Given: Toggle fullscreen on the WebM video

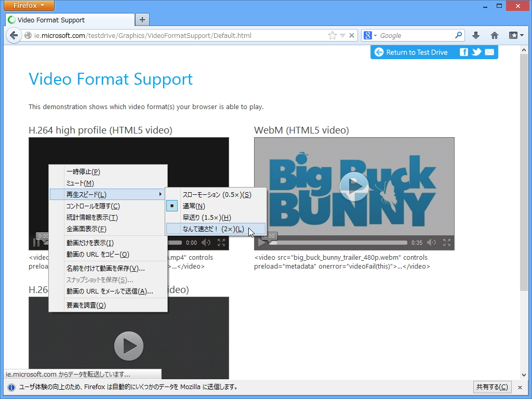Looking at the screenshot, I should coord(447,243).
